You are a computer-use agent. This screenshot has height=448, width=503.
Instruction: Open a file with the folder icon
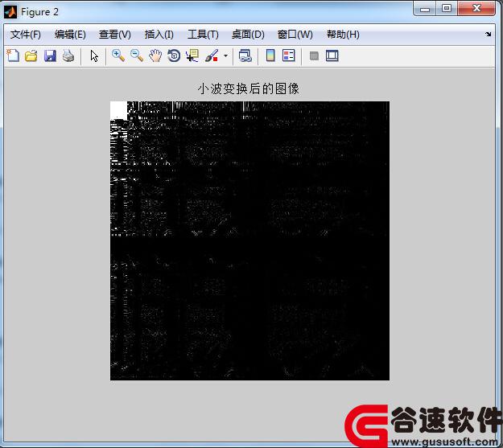31,56
